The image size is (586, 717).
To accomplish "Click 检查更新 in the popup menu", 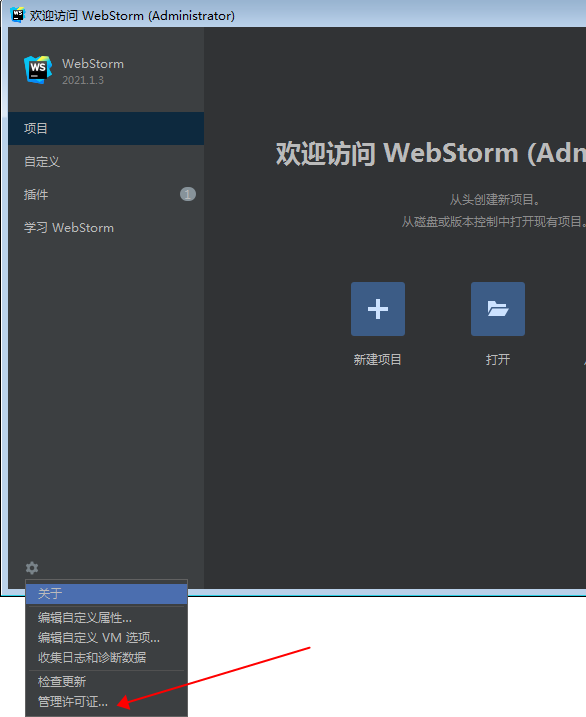I will (x=107, y=682).
